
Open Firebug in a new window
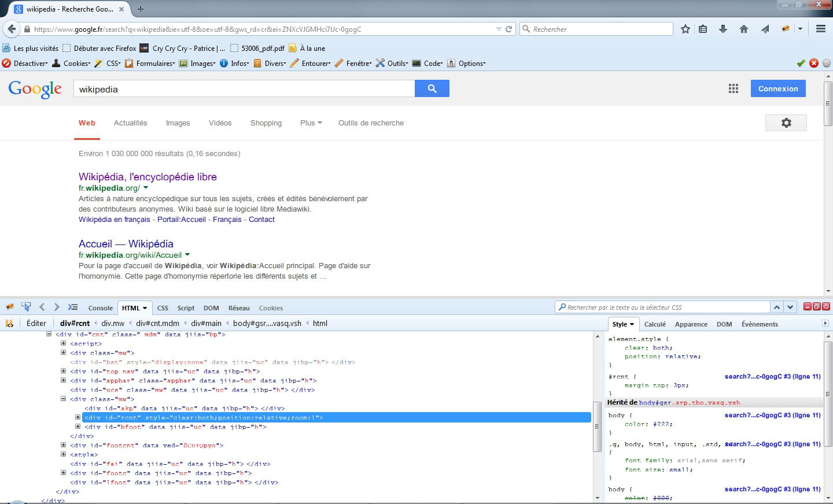click(817, 307)
